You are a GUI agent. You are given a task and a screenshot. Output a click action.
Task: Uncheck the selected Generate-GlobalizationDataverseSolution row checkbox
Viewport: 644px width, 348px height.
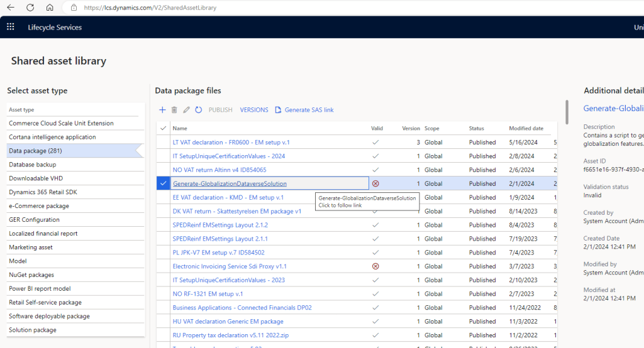pos(164,183)
